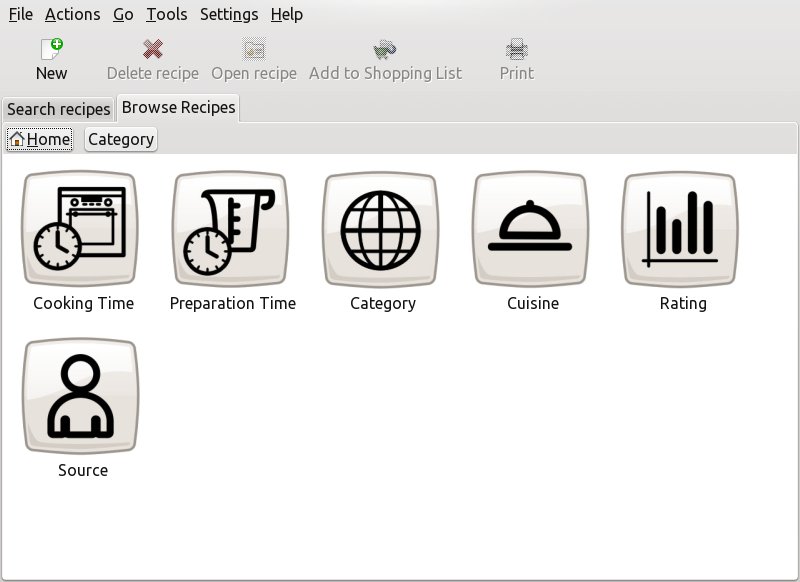Browse recipes by Preparation Time icon
Viewport: 800px width, 582px height.
coord(231,228)
